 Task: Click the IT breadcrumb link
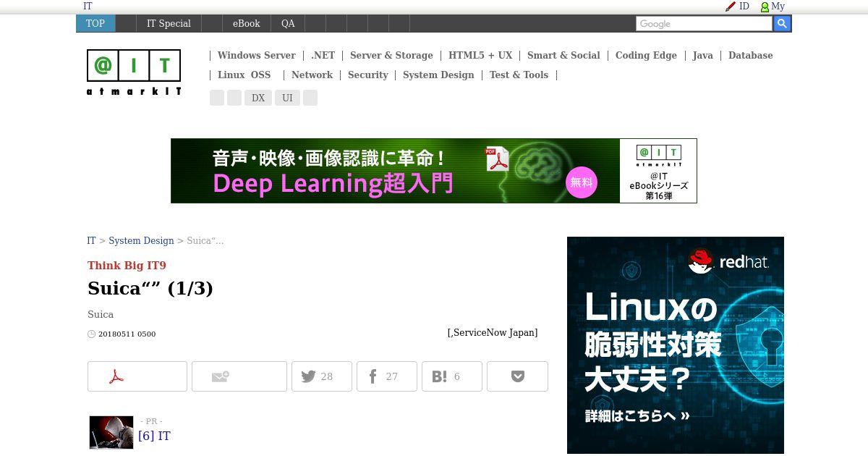click(91, 241)
